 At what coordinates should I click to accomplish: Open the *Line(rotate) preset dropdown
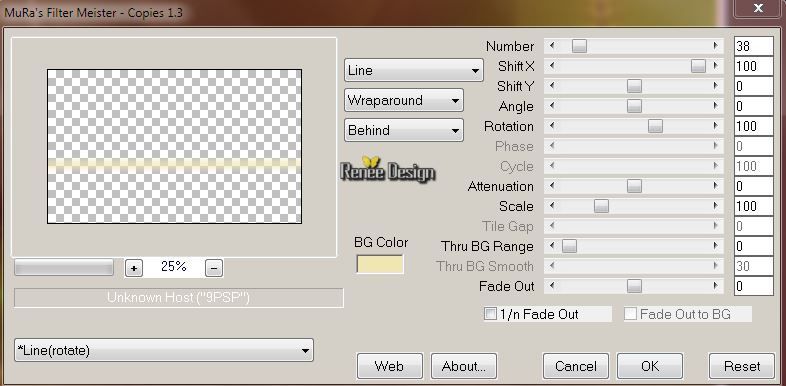point(164,350)
